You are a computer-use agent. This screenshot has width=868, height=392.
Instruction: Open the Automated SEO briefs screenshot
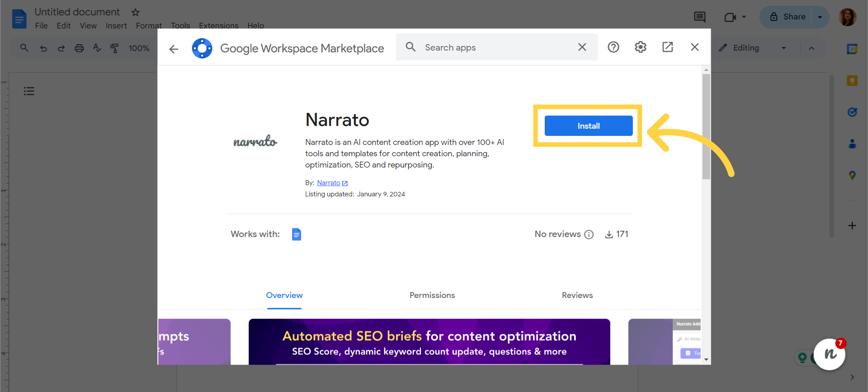click(429, 342)
